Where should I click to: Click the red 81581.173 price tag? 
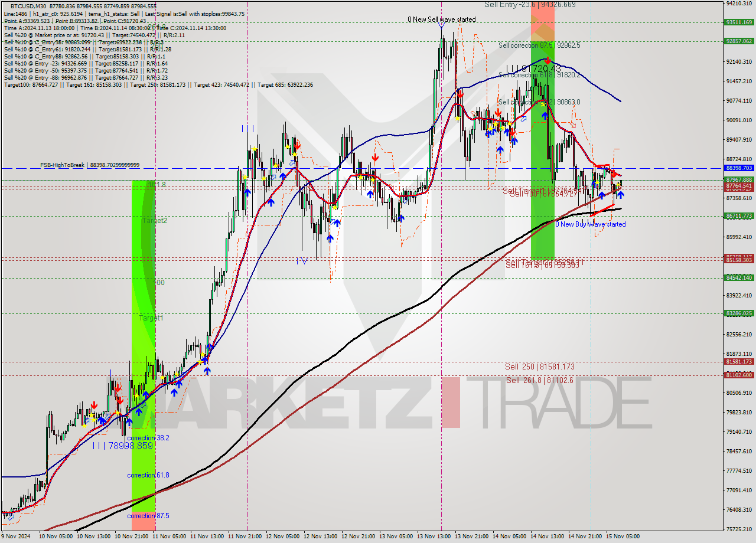click(x=739, y=362)
